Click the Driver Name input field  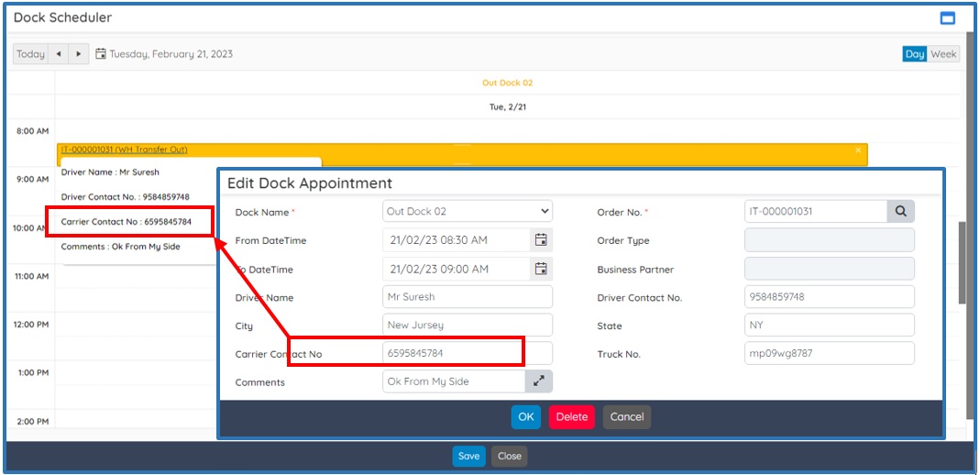click(468, 297)
